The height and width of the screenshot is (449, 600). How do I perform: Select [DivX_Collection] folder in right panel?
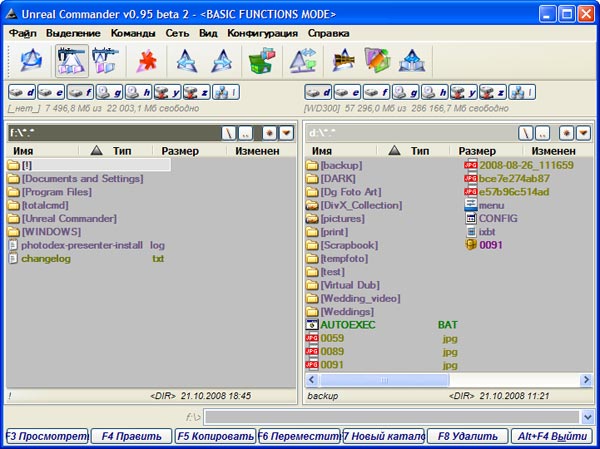(354, 206)
